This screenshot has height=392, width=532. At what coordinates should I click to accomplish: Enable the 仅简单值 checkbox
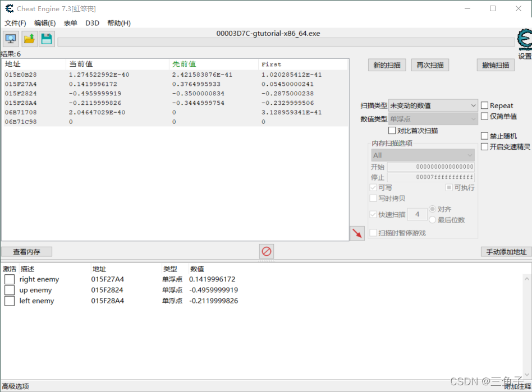click(484, 116)
